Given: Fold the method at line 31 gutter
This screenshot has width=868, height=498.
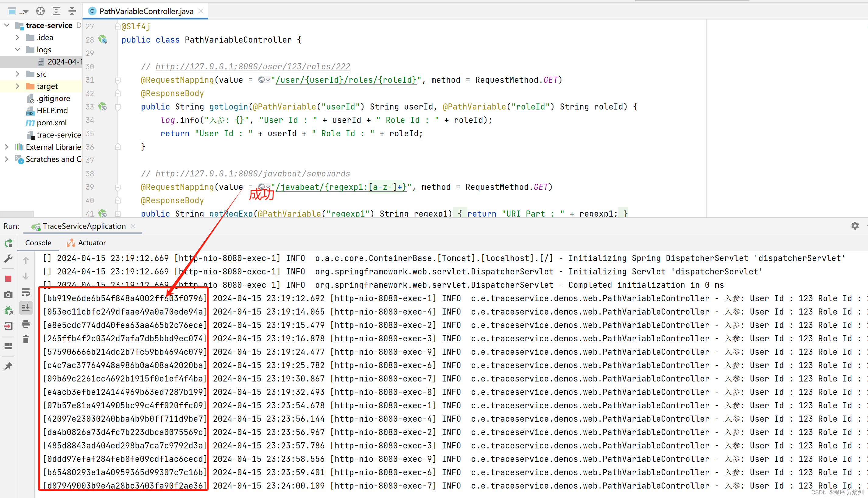Looking at the screenshot, I should coord(118,80).
